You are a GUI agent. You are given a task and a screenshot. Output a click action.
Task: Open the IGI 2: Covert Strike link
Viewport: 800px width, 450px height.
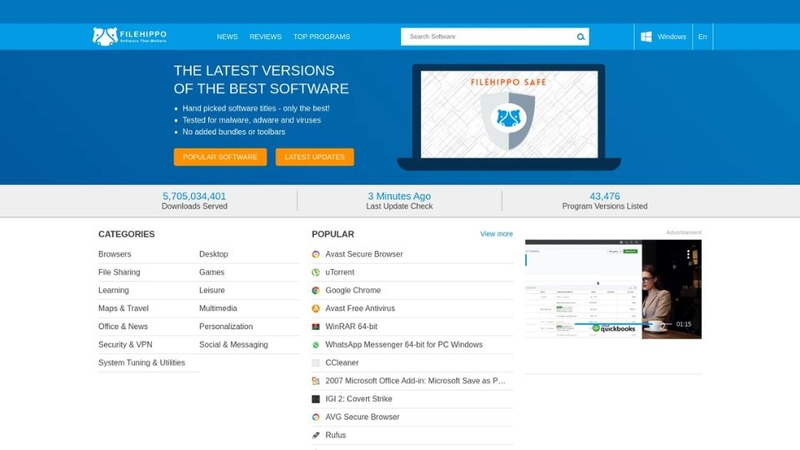tap(359, 399)
